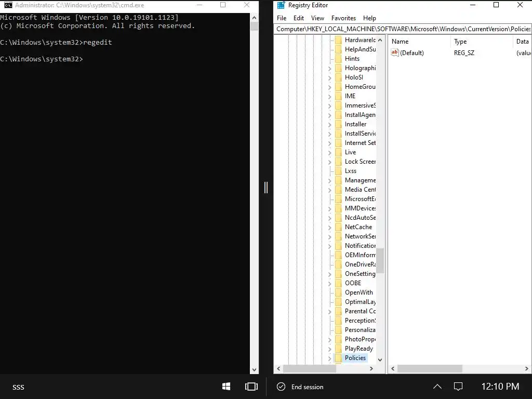The height and width of the screenshot is (399, 532).
Task: Select the (Default) value name
Action: point(412,53)
